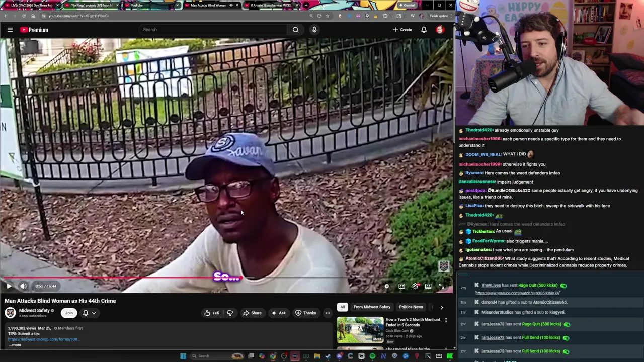The image size is (644, 362).
Task: Enter fullscreen mode
Action: 441,286
